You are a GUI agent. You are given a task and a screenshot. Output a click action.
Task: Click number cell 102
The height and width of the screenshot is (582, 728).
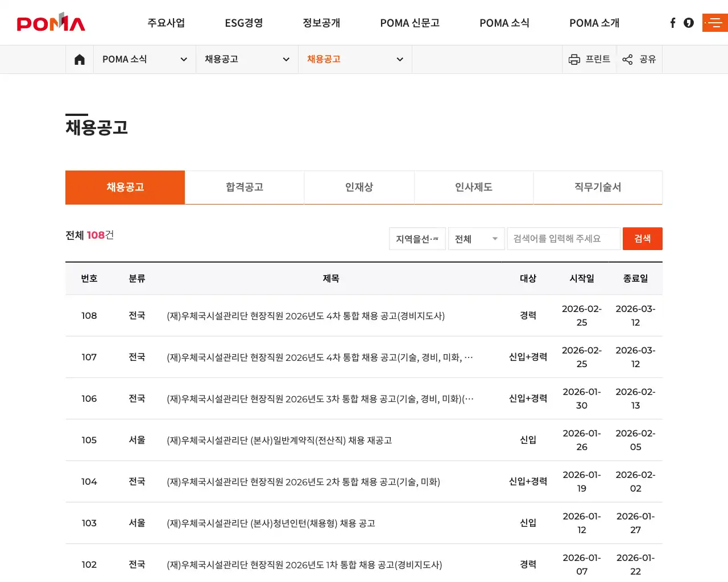click(x=89, y=564)
